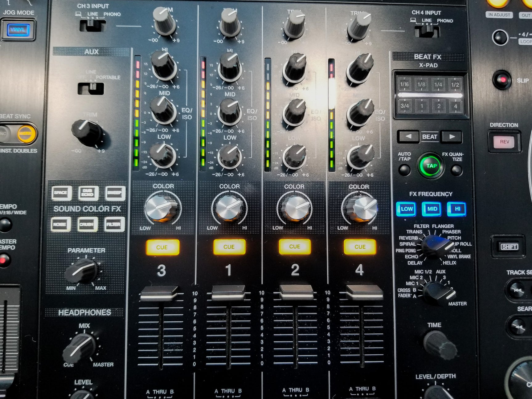
Task: Activate the NOISE sound color FX button
Action: point(61,224)
